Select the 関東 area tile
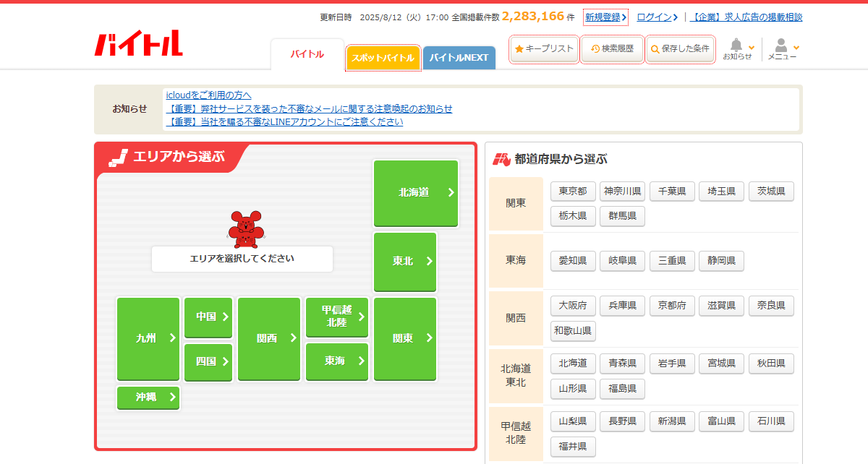The height and width of the screenshot is (464, 868). [405, 338]
